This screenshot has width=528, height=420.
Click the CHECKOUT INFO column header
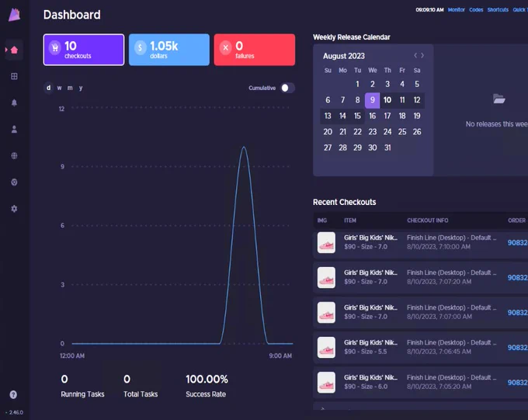(427, 220)
